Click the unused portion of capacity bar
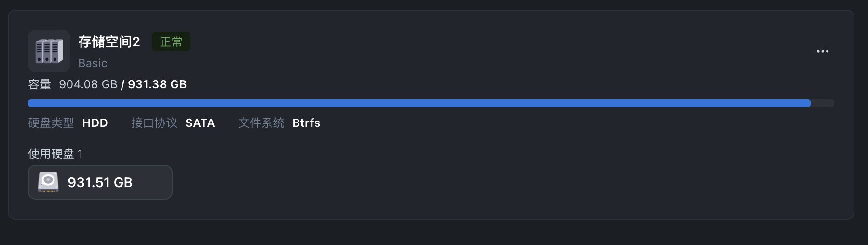Screen dimensions: 868x245 coord(822,103)
